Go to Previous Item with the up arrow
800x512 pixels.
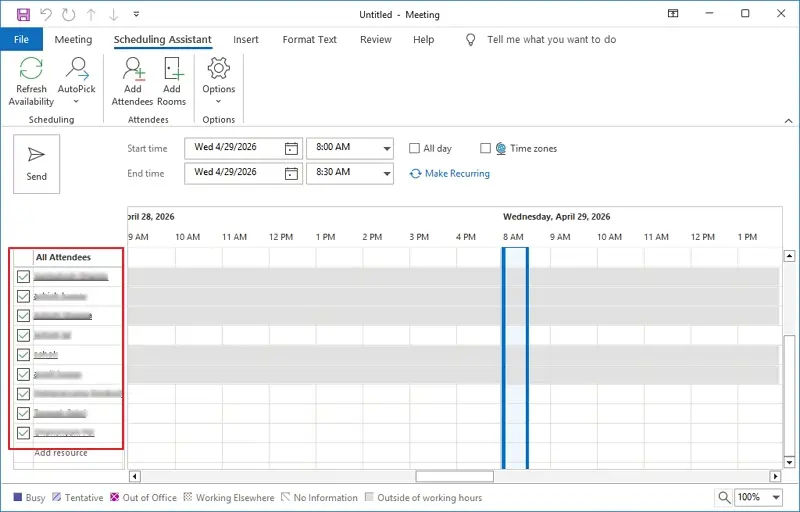[x=91, y=14]
